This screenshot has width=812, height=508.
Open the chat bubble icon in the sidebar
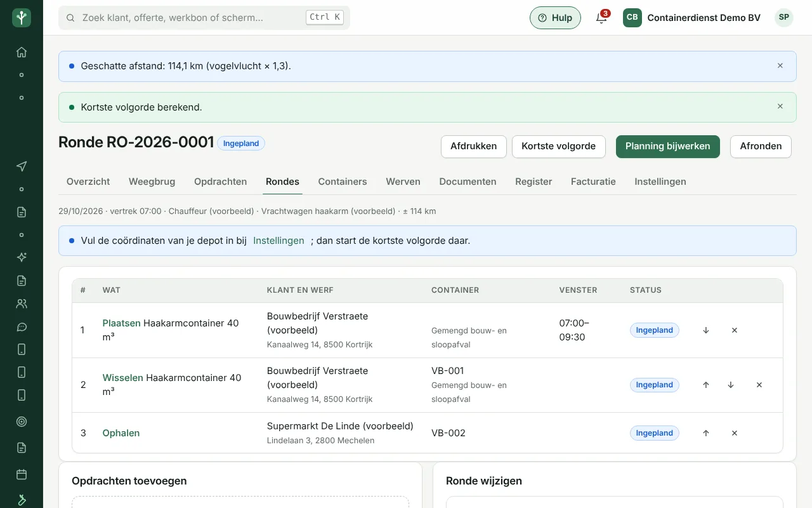[22, 327]
